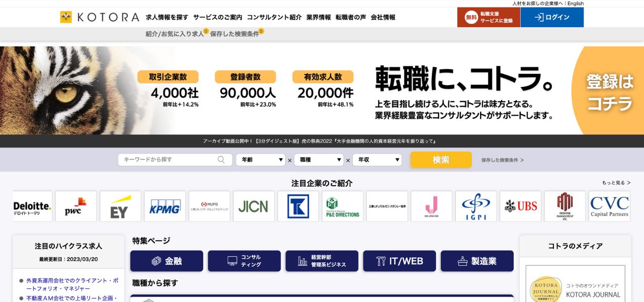Open the EY company page
644x302 pixels.
point(120,206)
